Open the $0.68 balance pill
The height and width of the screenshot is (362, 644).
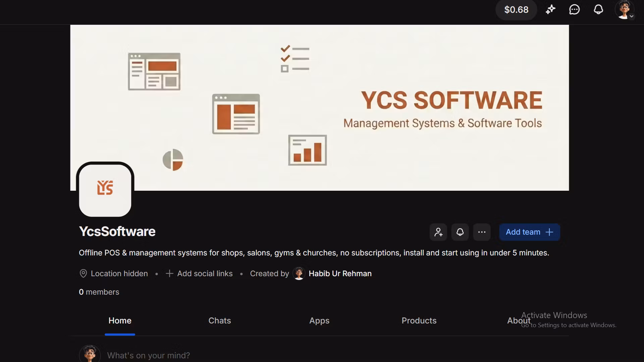(516, 10)
